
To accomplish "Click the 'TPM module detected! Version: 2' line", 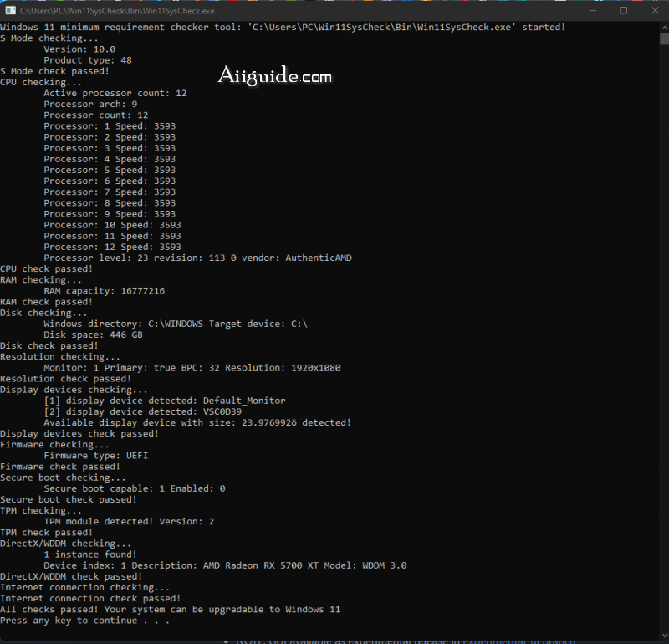I will pyautogui.click(x=129, y=522).
